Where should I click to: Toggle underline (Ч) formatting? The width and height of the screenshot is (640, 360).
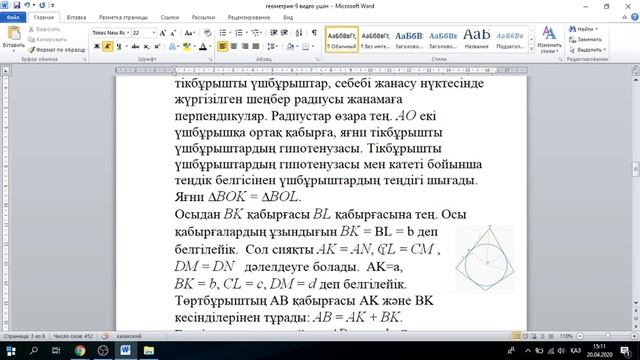tap(119, 47)
